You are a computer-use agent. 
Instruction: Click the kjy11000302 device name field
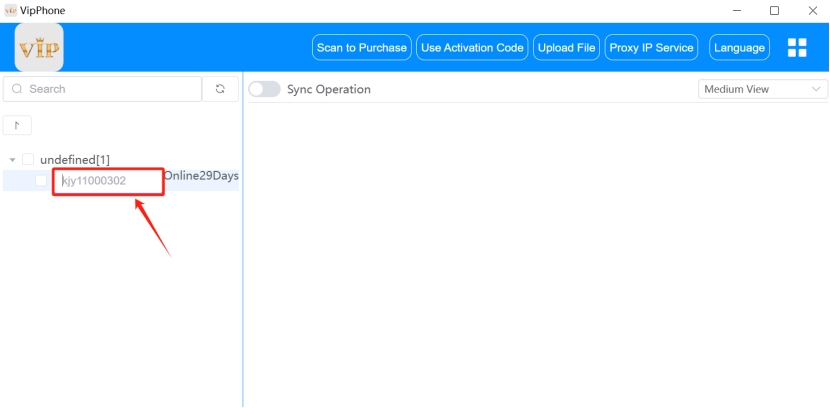click(108, 182)
